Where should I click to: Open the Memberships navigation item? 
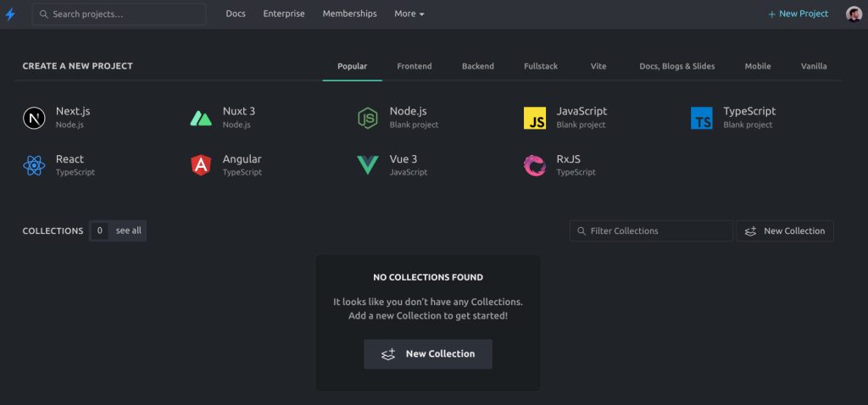pos(350,14)
